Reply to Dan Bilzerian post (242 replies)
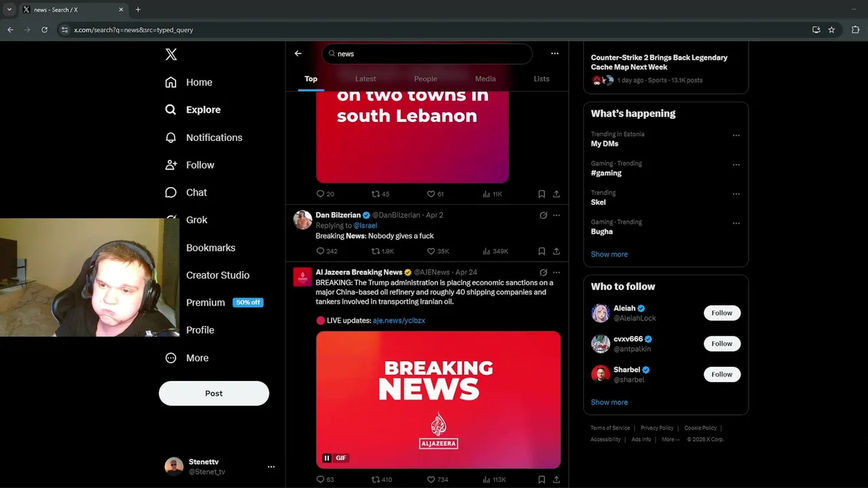 click(327, 251)
